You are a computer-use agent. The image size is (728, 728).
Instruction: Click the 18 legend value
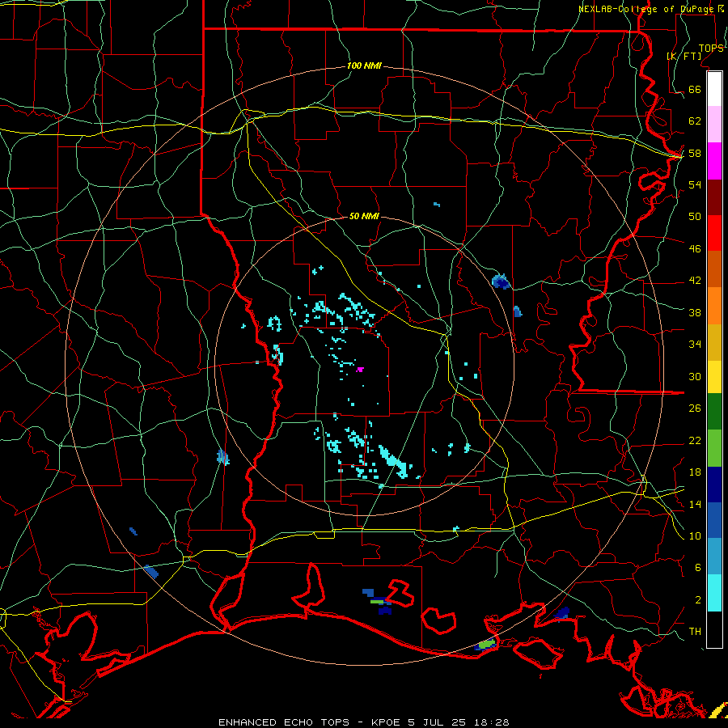[695, 472]
